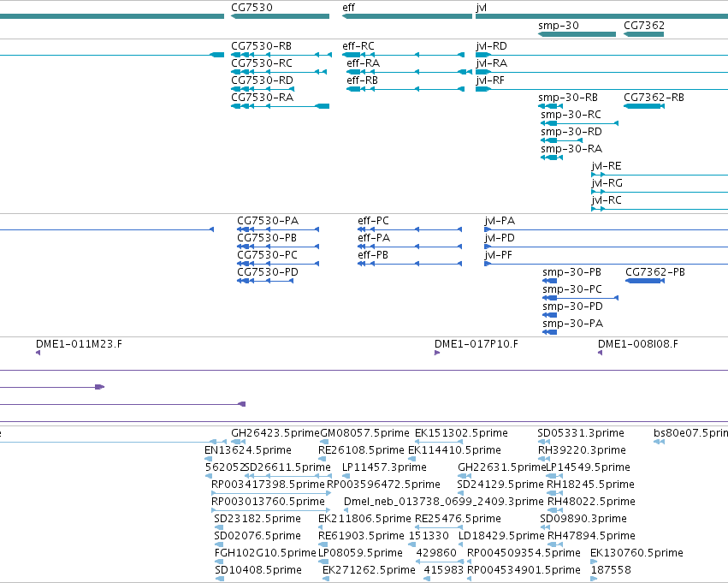This screenshot has height=583, width=728.
Task: Click the RP003013760.5prime EST
Action: 271,510
